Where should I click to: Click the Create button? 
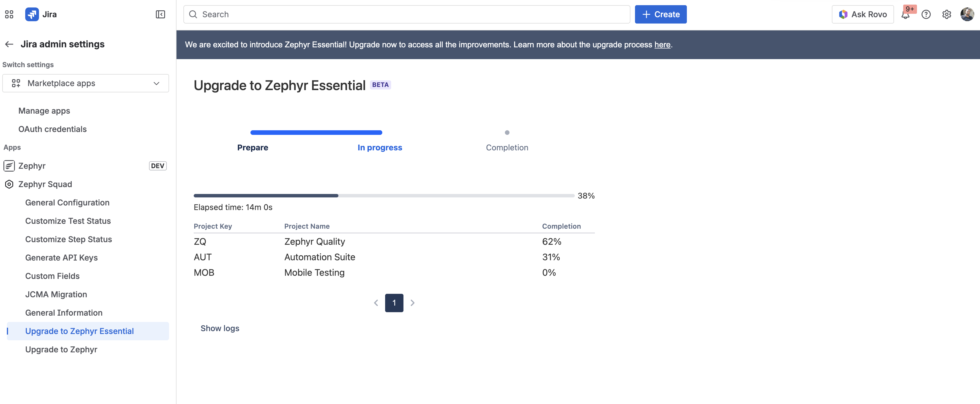coord(660,14)
